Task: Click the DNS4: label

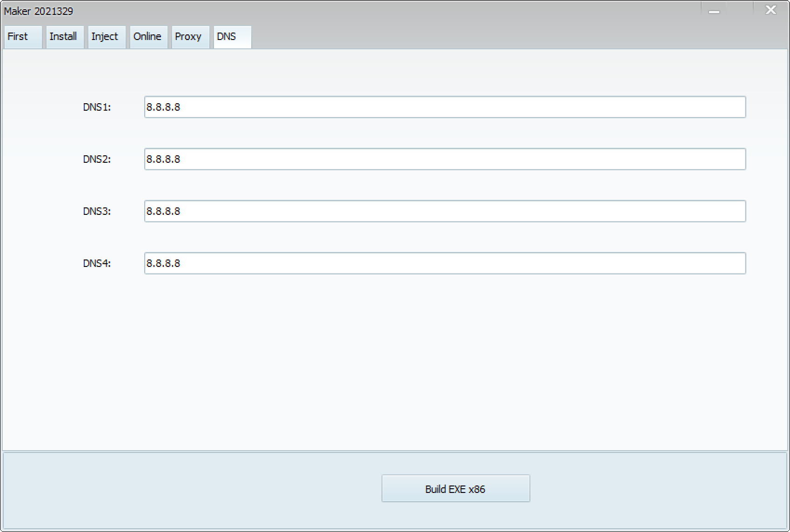Action: [97, 263]
